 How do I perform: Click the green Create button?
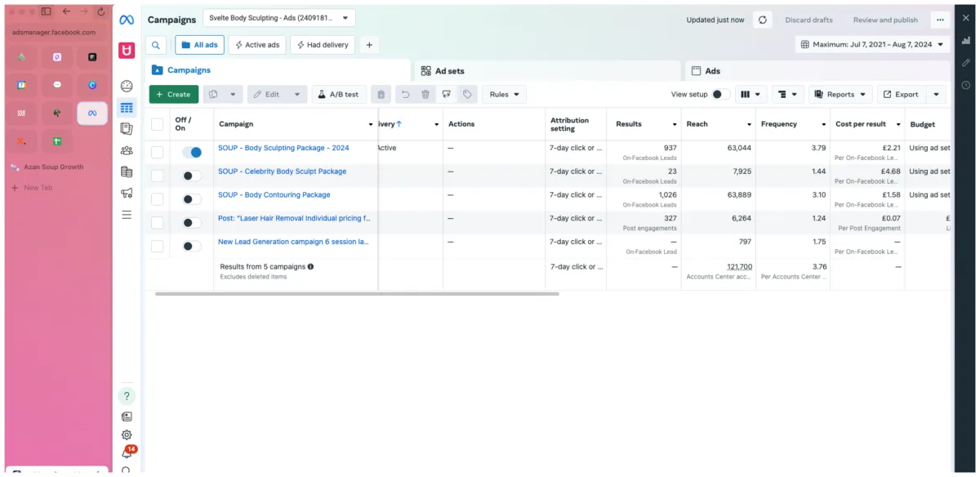tap(173, 95)
